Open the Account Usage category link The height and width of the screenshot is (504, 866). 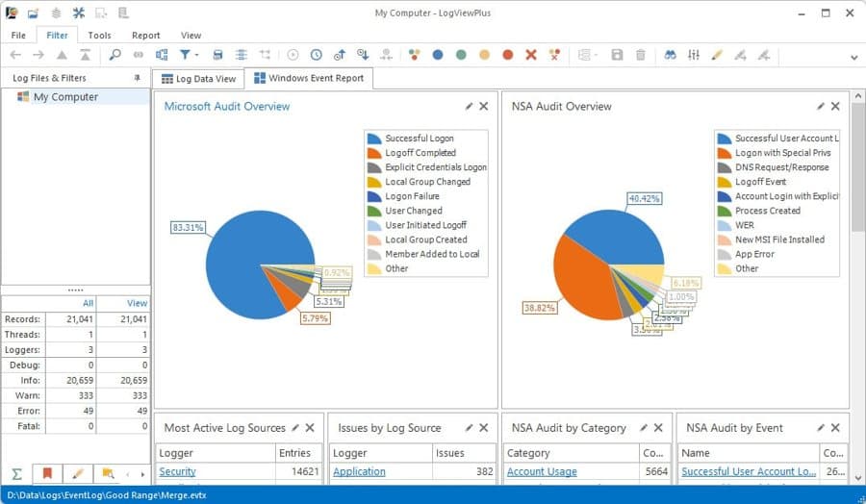coord(542,471)
